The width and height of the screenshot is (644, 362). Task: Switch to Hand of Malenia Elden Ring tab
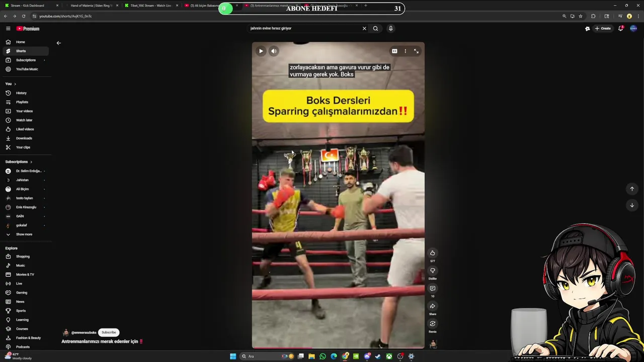91,6
